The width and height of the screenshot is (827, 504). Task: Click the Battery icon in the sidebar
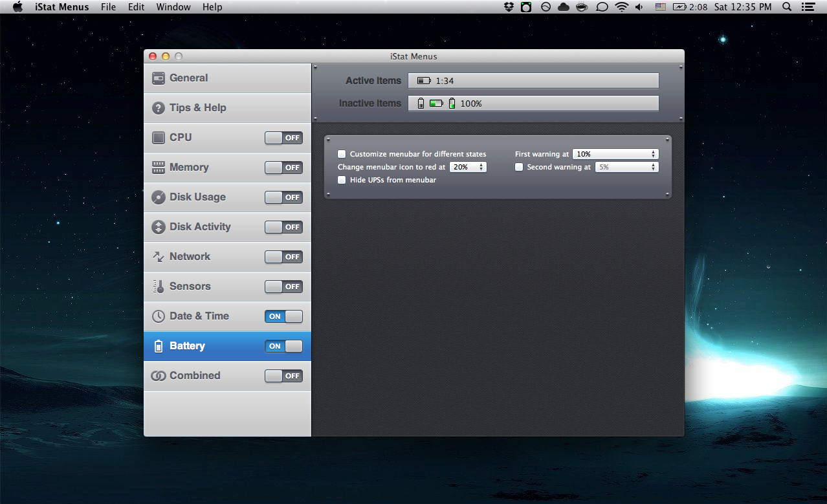pos(159,346)
